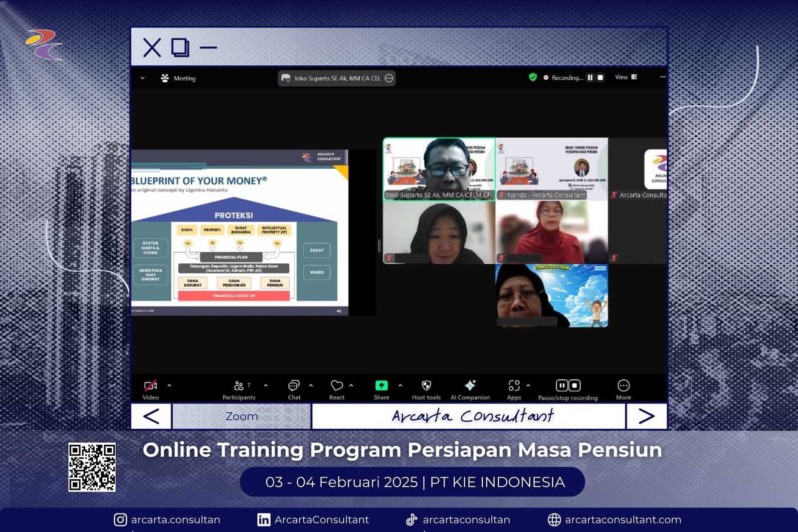Pause the recording

click(x=562, y=385)
